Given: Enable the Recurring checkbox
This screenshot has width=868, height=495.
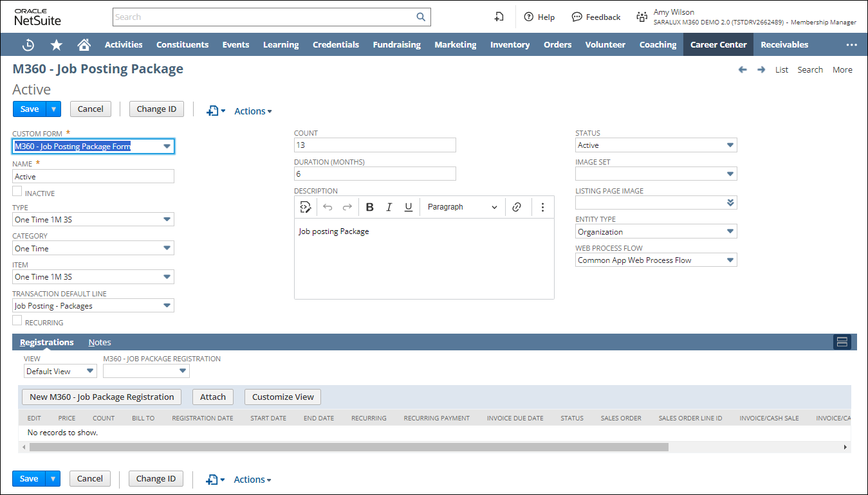Looking at the screenshot, I should click(x=17, y=321).
